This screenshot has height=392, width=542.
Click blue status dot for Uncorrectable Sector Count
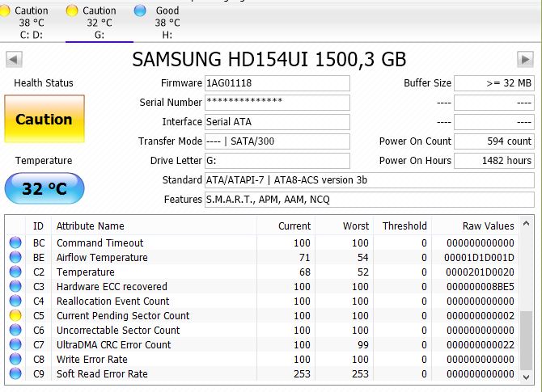pos(15,330)
